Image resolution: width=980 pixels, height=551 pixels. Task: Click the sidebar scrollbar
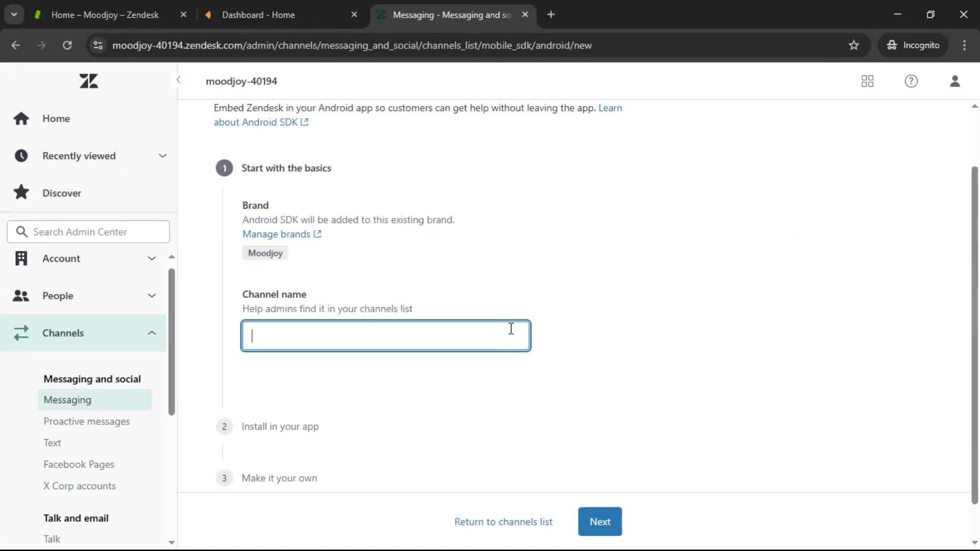171,341
